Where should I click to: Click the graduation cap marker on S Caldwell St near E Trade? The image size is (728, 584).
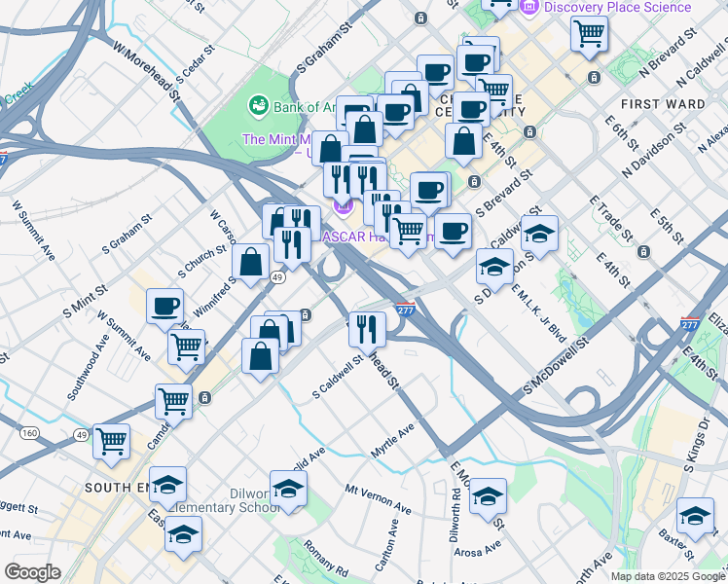(539, 234)
